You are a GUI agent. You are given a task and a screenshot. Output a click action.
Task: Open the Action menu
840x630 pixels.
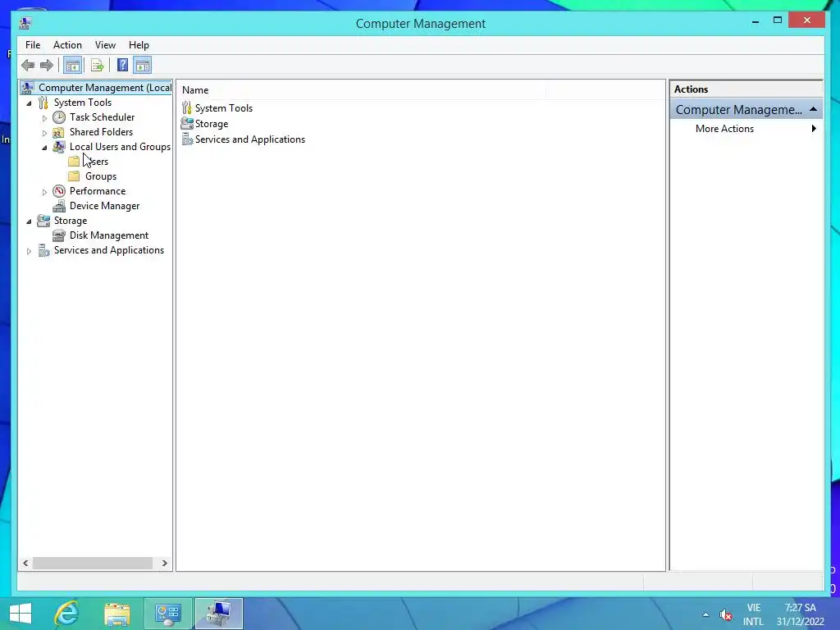67,45
